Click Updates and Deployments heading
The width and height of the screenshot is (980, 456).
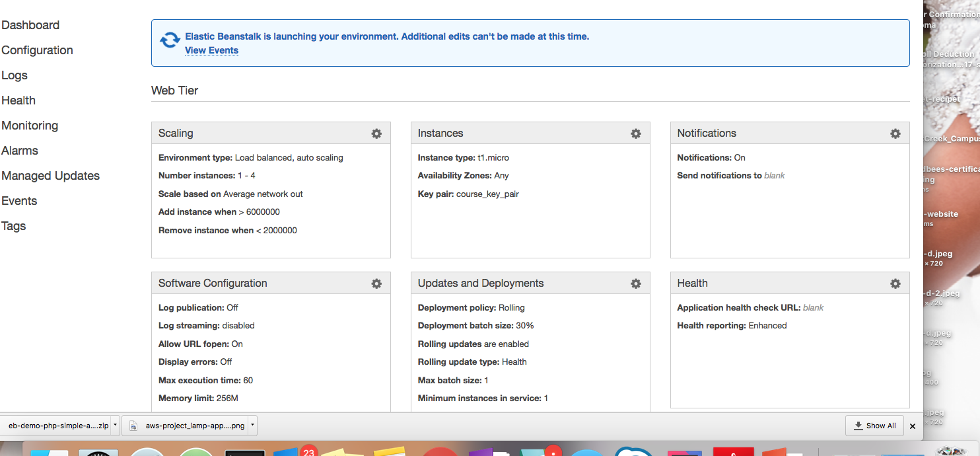481,283
